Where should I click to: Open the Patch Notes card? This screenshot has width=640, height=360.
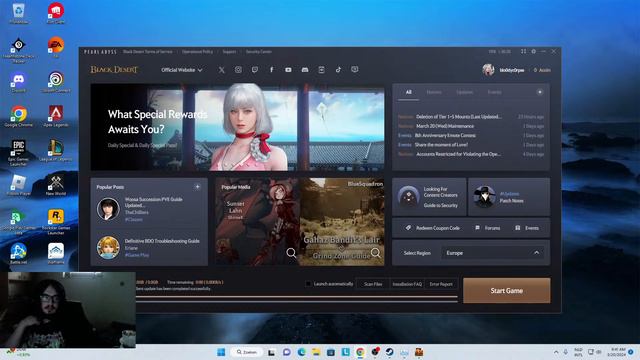pyautogui.click(x=509, y=197)
